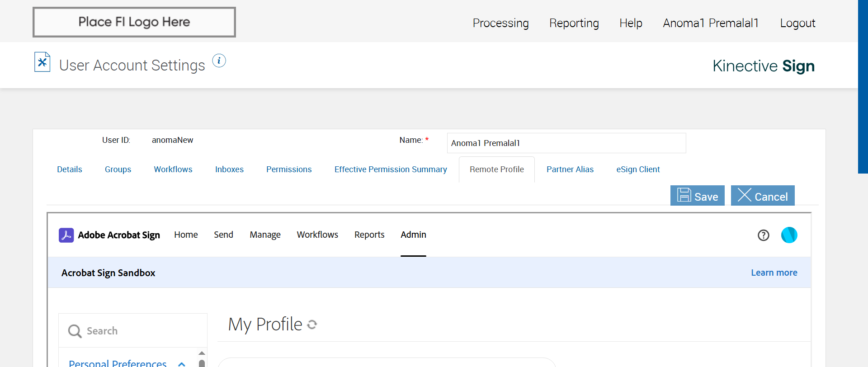868x367 pixels.
Task: Go to Acrobat Sign Home
Action: (186, 235)
